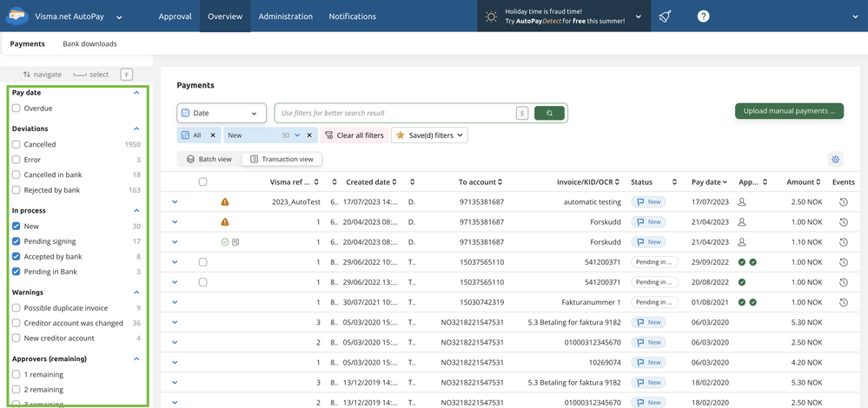
Task: Click the Visma.net AutoPay cloud logo
Action: [17, 16]
